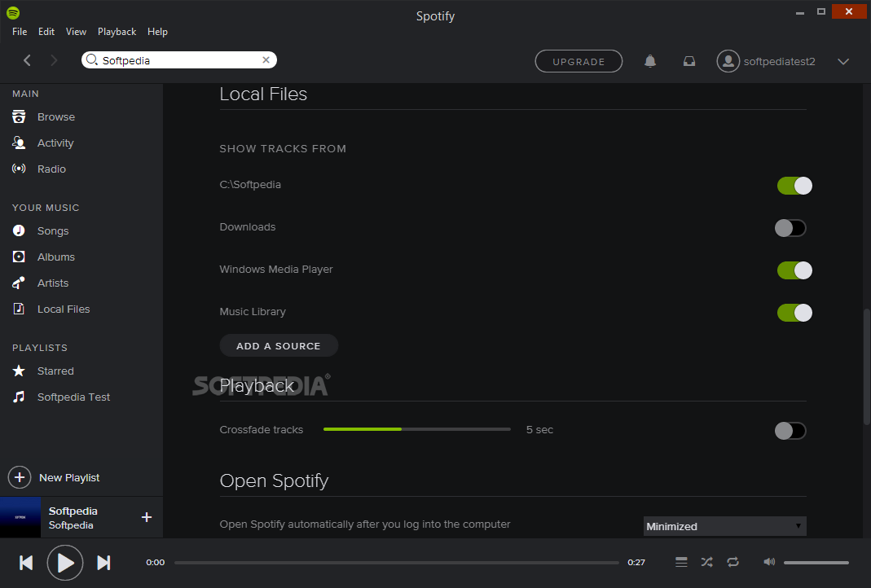The image size is (871, 588).
Task: Add current Softpedia track with plus icon
Action: pos(147,517)
